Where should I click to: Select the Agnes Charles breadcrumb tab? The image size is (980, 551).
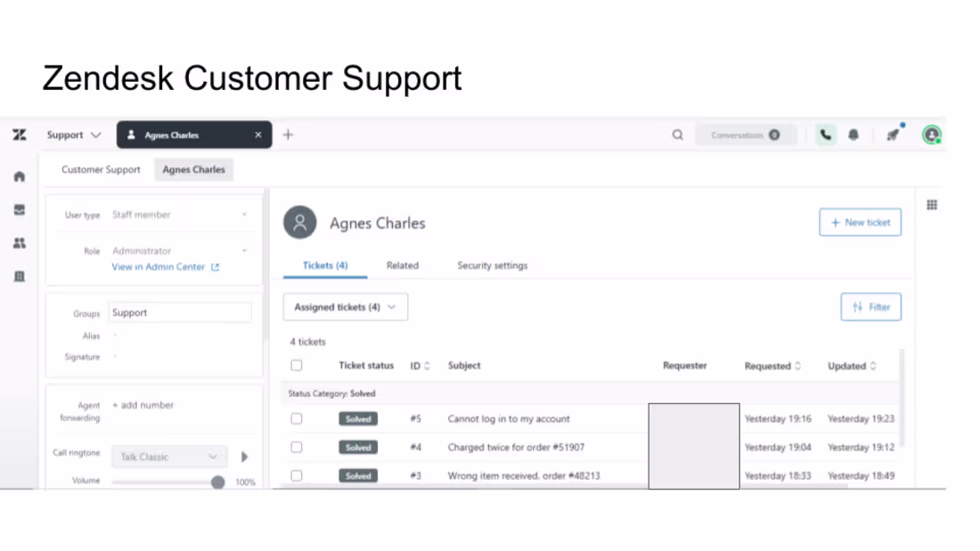193,169
